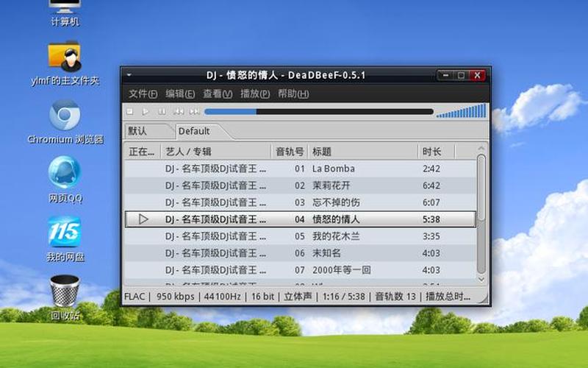Image resolution: width=588 pixels, height=368 pixels.
Task: Select track 03 忘不掉的伤
Action: [x=301, y=202]
